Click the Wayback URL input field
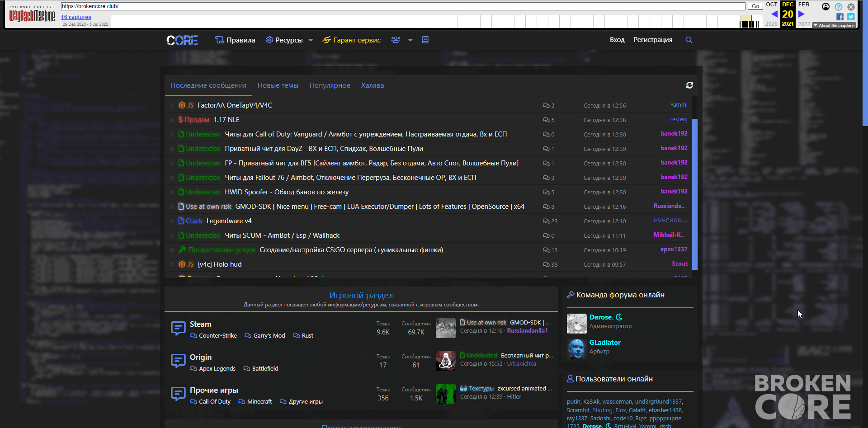This screenshot has height=428, width=868. coord(403,6)
